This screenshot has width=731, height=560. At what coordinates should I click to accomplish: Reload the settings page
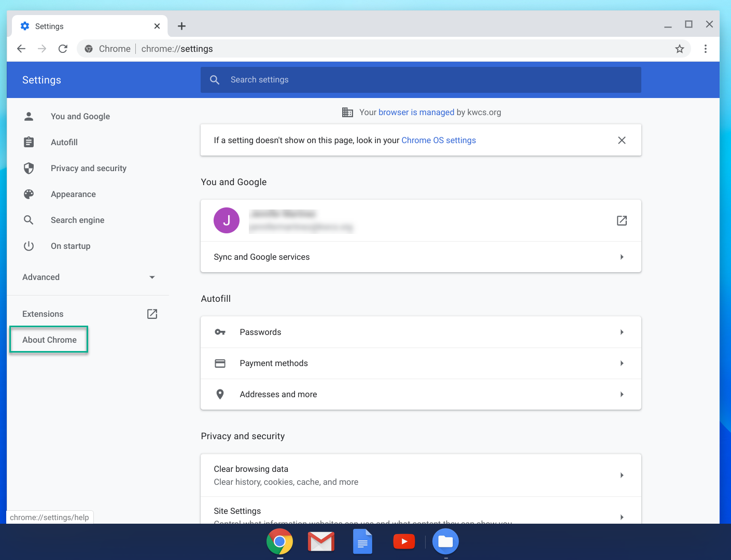pyautogui.click(x=63, y=49)
